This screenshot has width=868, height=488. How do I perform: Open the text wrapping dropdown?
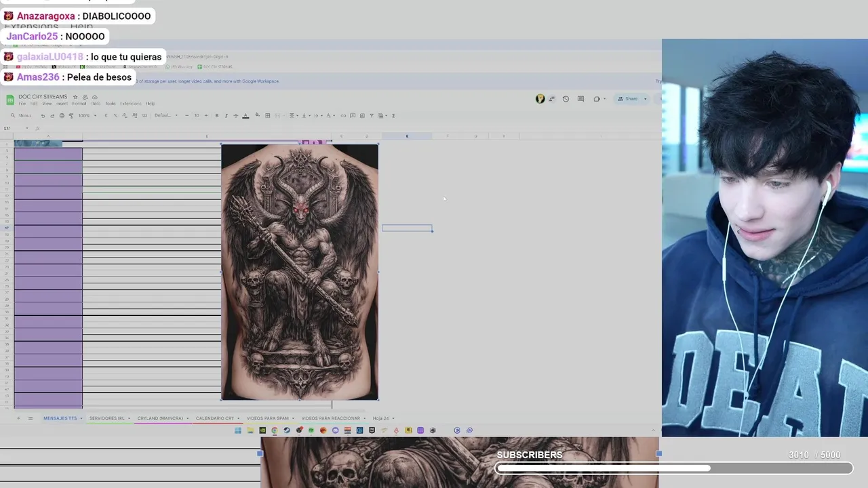pos(318,115)
